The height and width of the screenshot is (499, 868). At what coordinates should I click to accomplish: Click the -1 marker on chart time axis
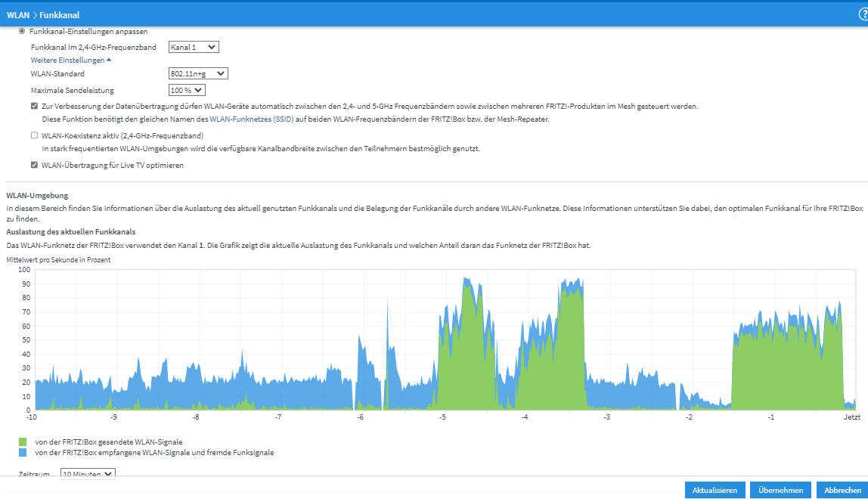(x=770, y=417)
